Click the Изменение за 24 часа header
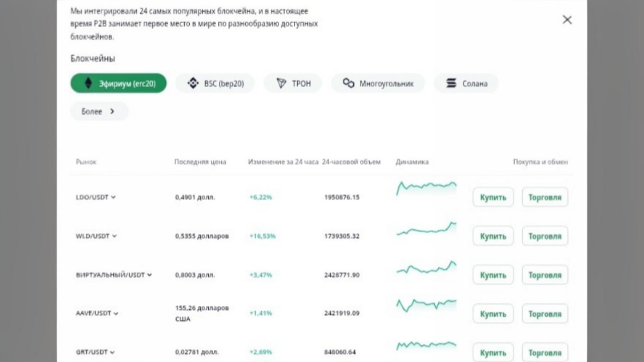The width and height of the screenshot is (644, 362). (x=283, y=162)
